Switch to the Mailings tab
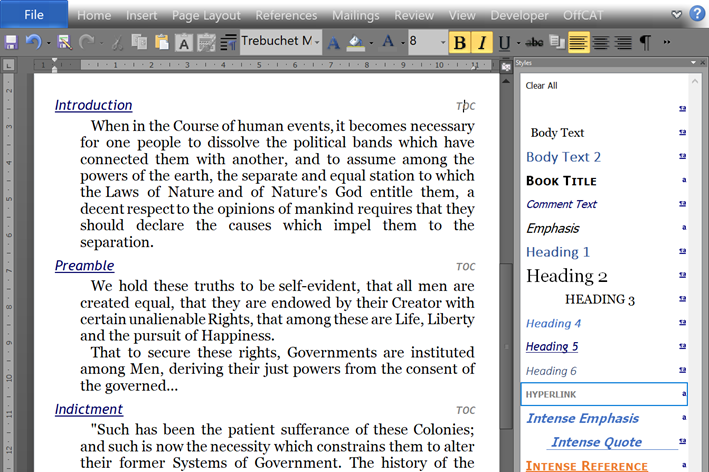 coord(356,15)
